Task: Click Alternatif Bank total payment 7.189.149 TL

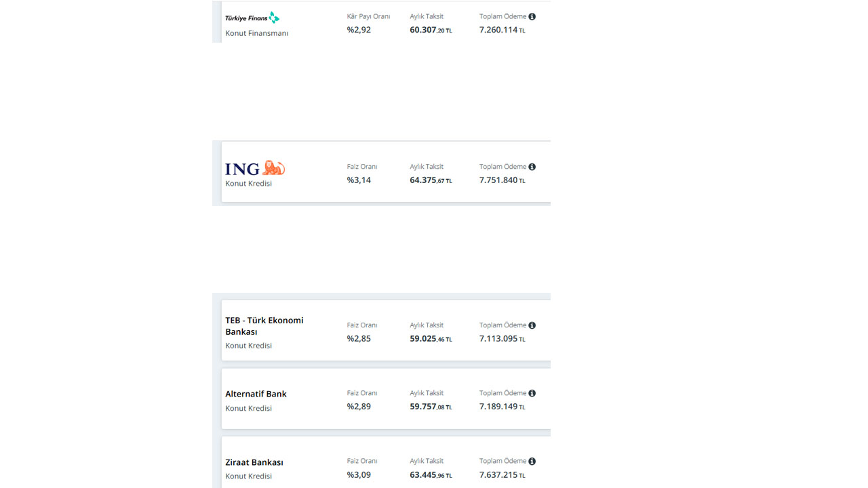Action: 502,407
